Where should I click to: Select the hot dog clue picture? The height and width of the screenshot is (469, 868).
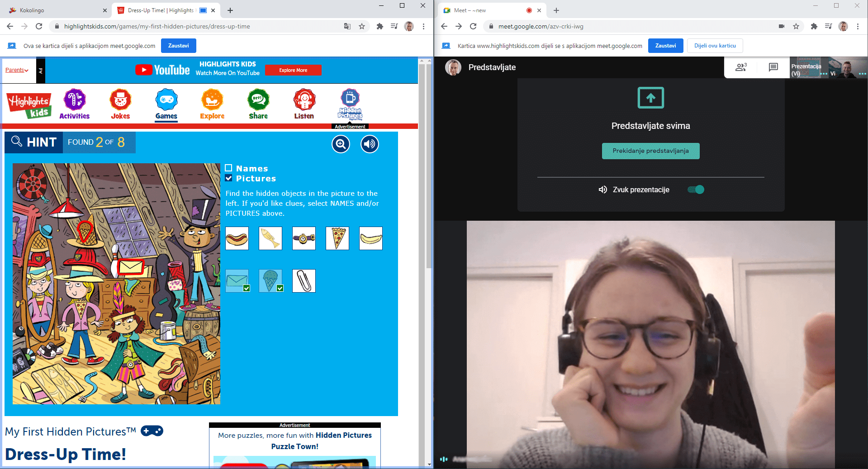tap(237, 238)
